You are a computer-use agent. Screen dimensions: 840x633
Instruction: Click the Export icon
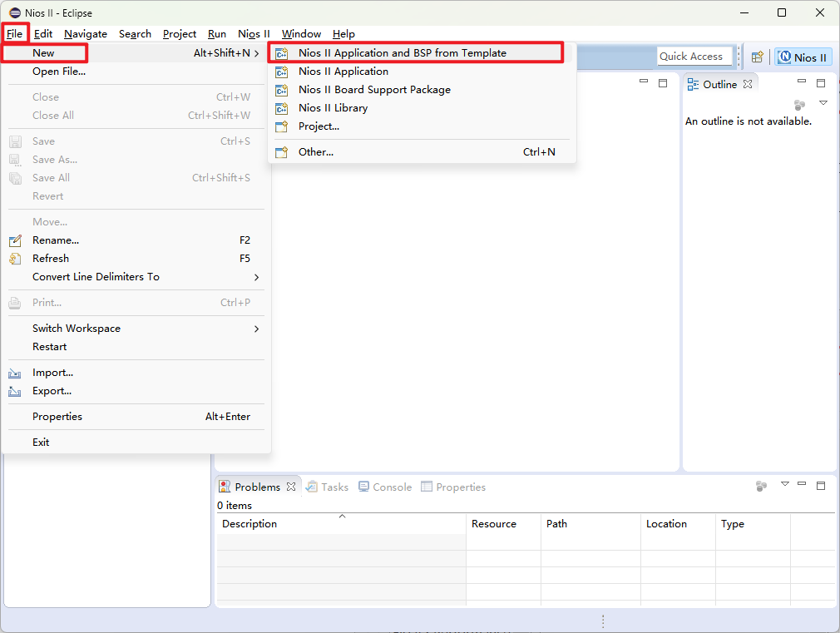15,391
